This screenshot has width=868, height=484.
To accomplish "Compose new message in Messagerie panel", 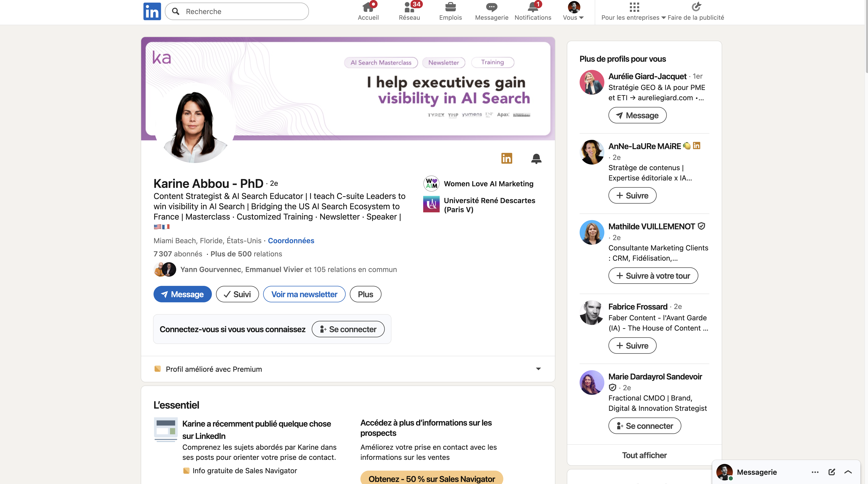I will (832, 472).
